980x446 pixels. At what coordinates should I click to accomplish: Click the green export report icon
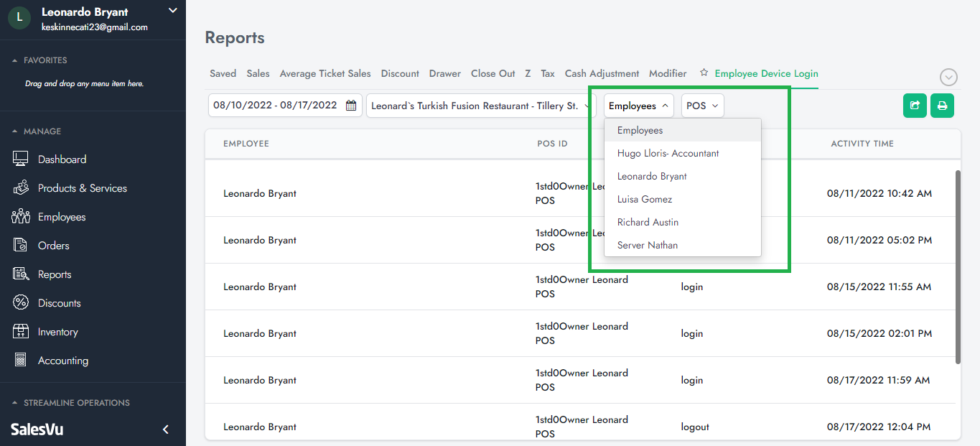(x=915, y=106)
